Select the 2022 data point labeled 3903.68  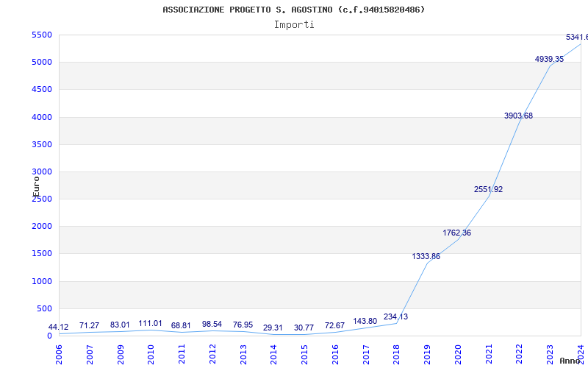pos(518,116)
